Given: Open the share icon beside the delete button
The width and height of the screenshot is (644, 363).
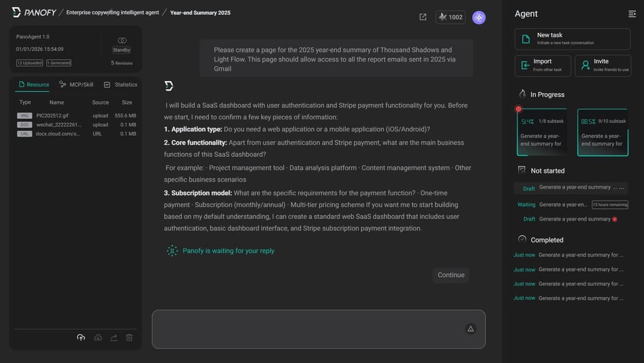Looking at the screenshot, I should pos(113,337).
